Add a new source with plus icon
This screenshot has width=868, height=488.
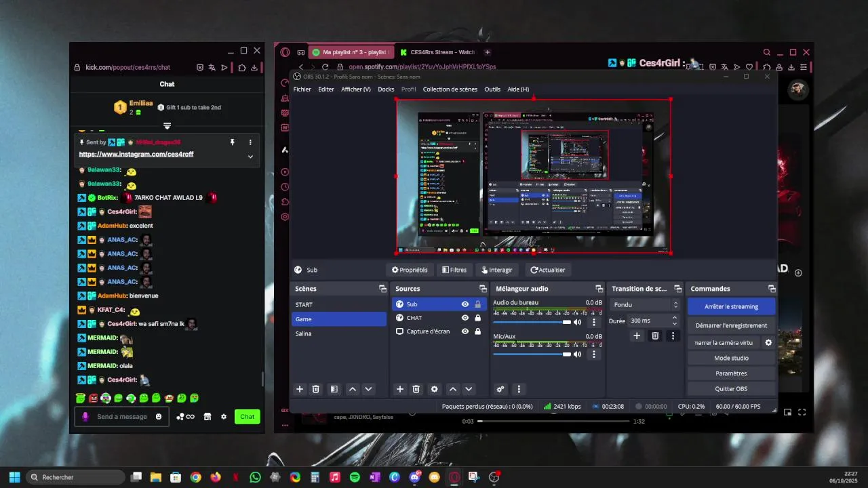[399, 389]
